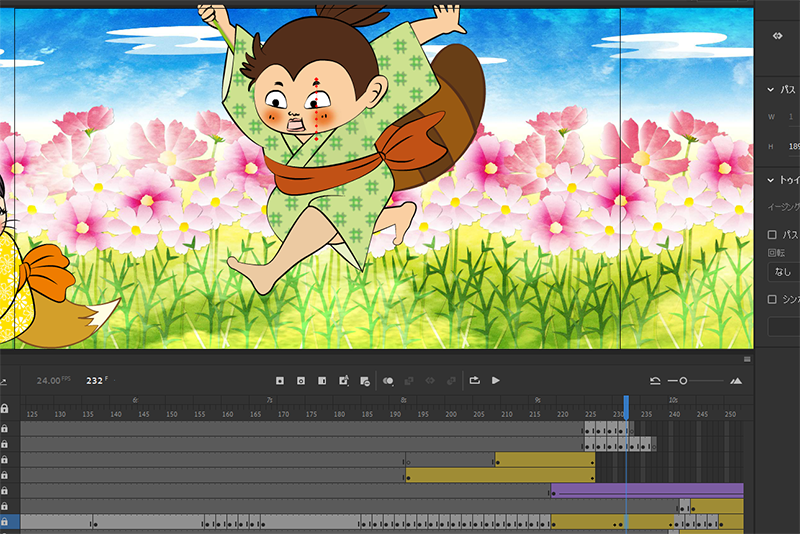Viewport: 800px width, 534px height.
Task: Click the Insert Blank Keyframe icon
Action: click(x=300, y=381)
